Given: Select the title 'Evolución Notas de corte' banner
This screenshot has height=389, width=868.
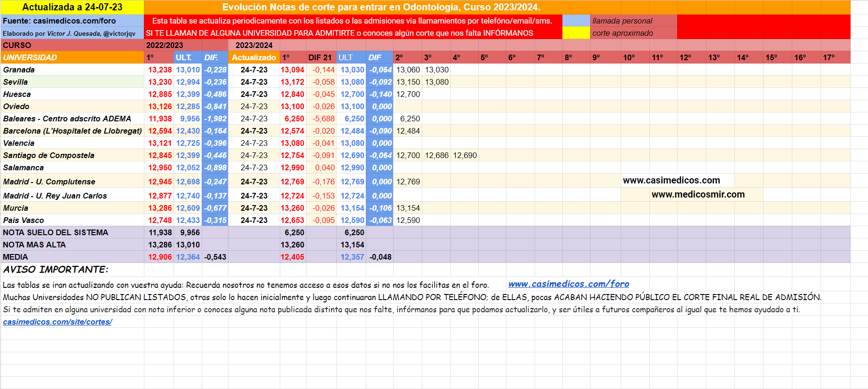Looking at the screenshot, I should [x=381, y=7].
